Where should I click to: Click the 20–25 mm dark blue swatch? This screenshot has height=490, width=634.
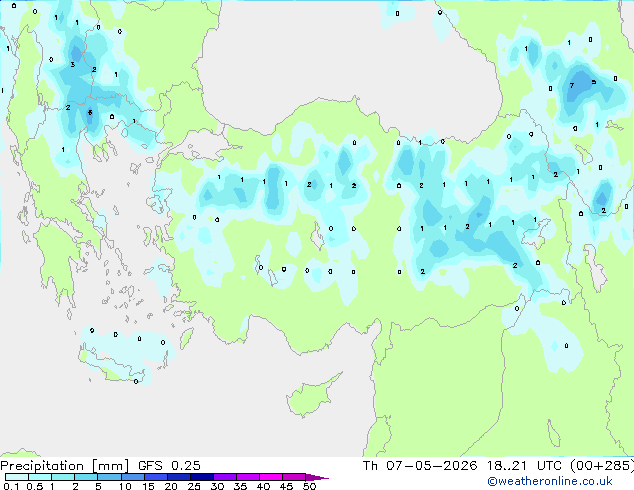tap(178, 477)
